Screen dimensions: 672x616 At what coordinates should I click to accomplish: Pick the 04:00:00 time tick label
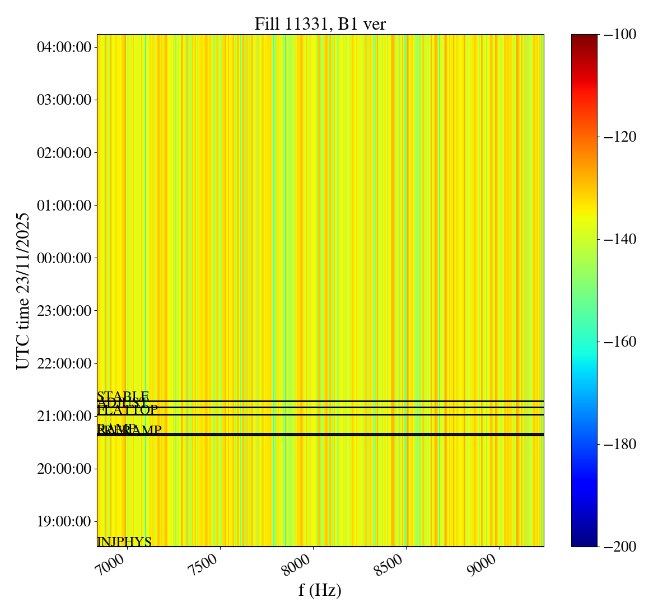pos(64,47)
